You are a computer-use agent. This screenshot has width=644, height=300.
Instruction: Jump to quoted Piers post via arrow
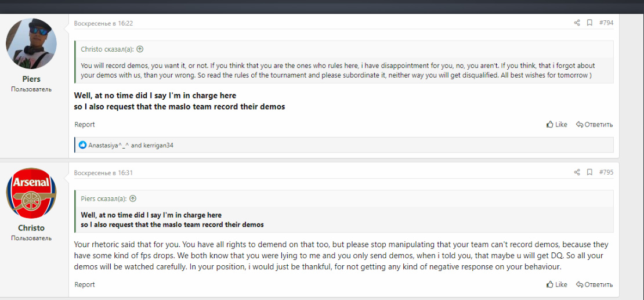133,198
